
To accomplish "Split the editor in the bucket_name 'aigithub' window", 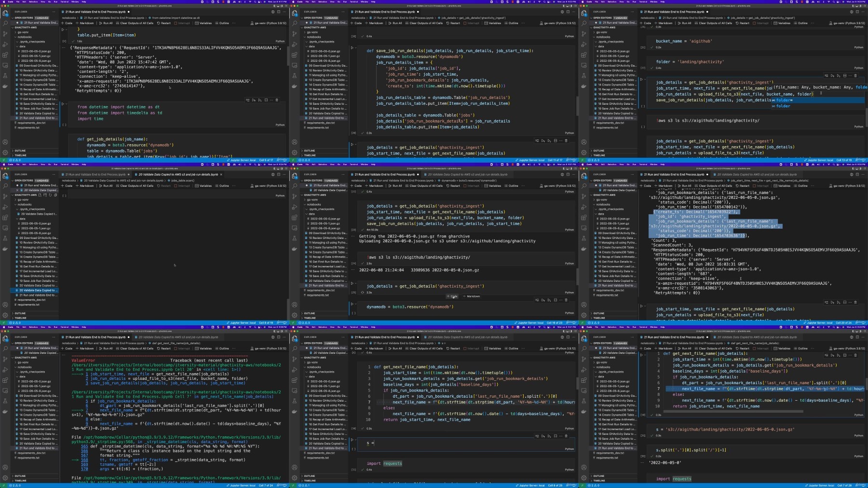I will coord(857,12).
